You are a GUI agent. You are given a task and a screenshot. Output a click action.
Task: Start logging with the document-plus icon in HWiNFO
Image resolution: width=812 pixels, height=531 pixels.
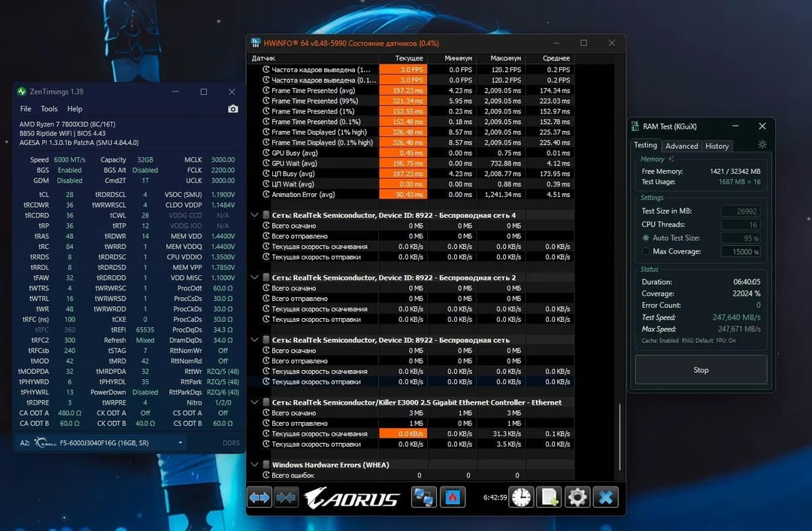(549, 497)
